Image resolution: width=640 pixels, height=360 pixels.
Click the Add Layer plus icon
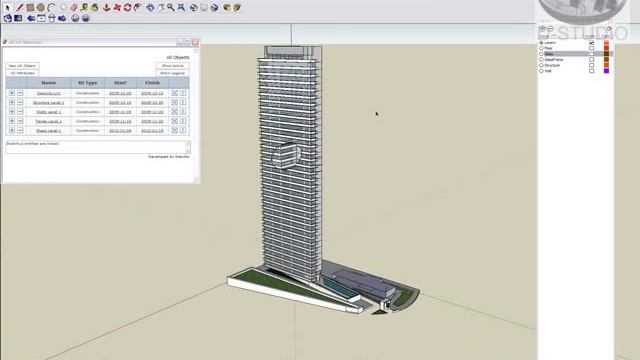coord(542,29)
